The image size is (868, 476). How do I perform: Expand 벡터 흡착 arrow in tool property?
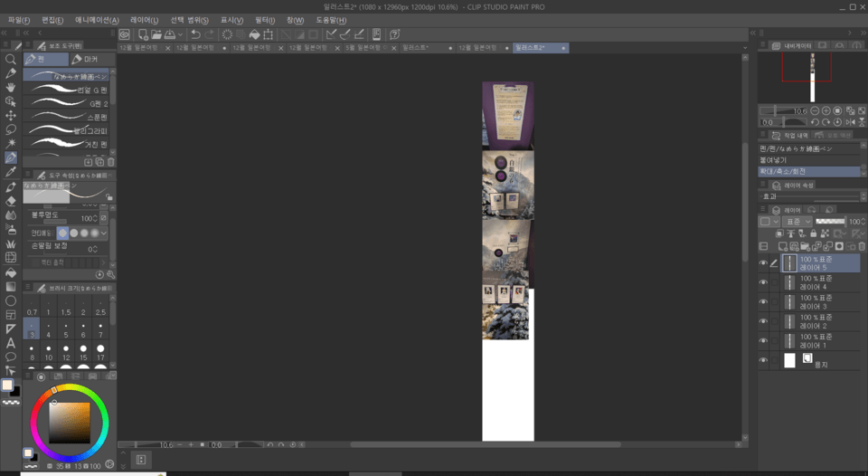103,262
